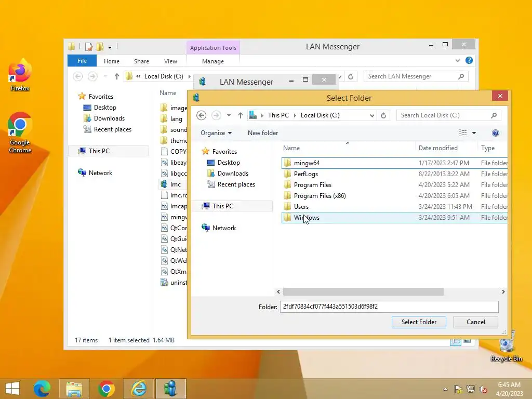Click the Explorer window Help icon

coord(469,60)
